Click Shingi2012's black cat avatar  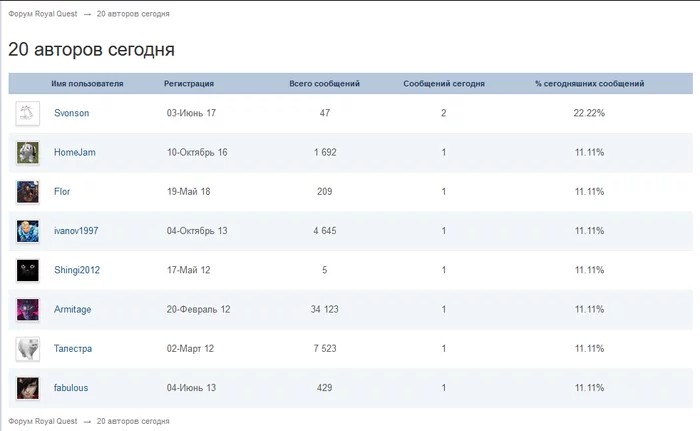click(x=28, y=271)
